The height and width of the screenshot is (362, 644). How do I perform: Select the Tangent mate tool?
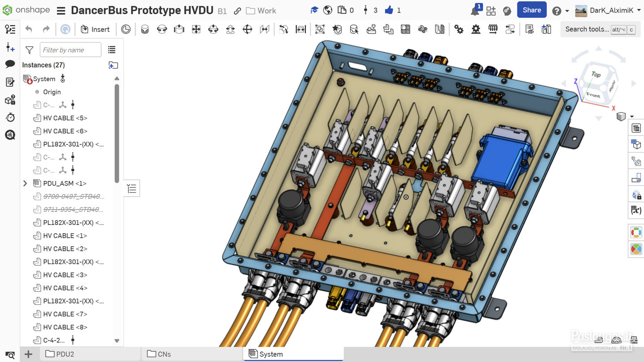pos(284,29)
